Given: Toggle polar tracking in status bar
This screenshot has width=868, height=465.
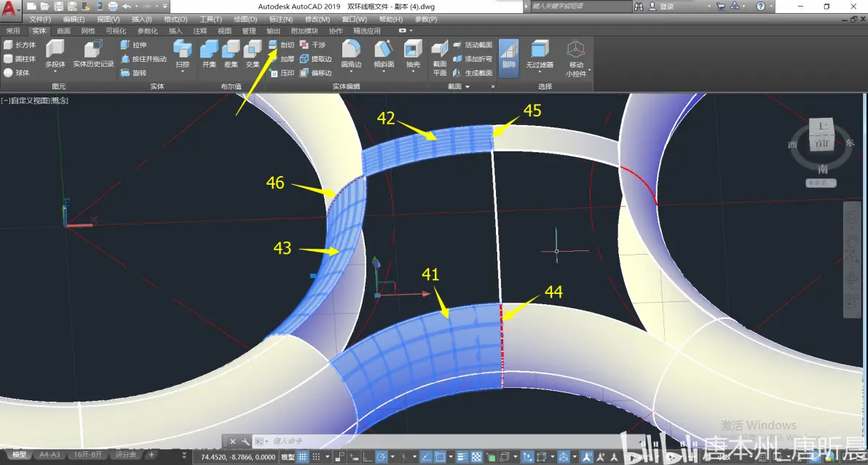Looking at the screenshot, I should pos(381,457).
